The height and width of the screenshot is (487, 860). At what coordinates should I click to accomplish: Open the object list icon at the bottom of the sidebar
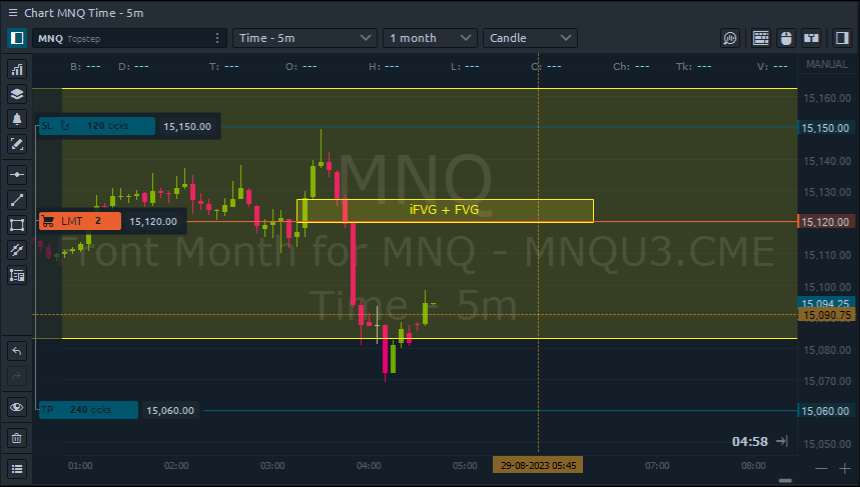pyautogui.click(x=17, y=469)
